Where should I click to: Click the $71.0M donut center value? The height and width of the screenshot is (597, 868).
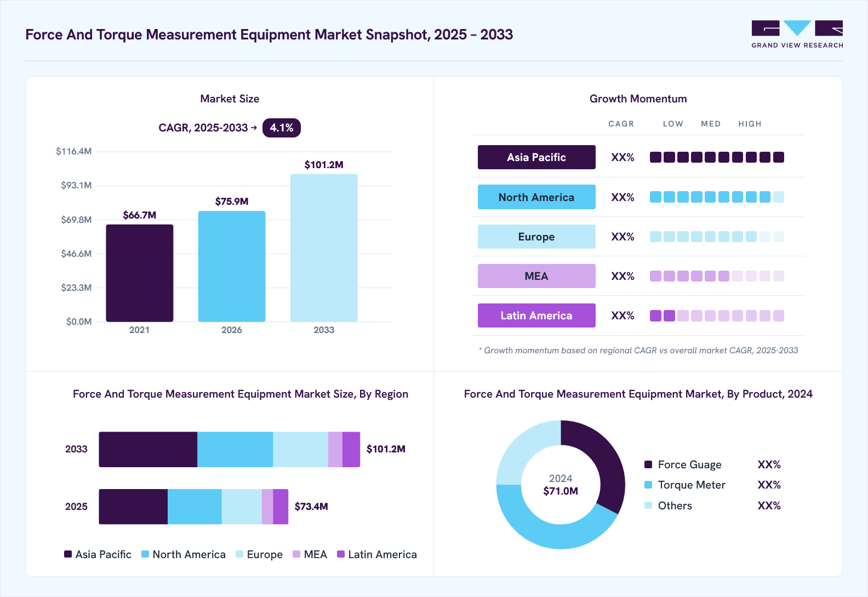coord(561,491)
